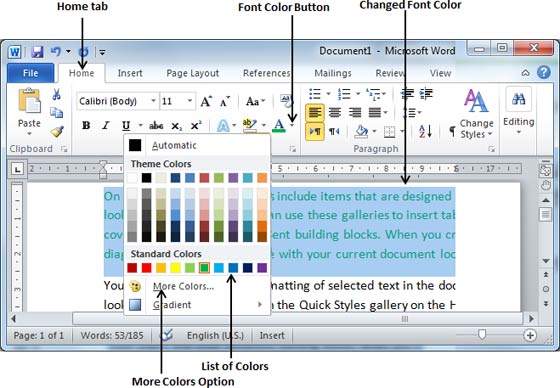Screen dimensions: 560x388
Task: Click the zoom in plus button
Action: [x=530, y=335]
